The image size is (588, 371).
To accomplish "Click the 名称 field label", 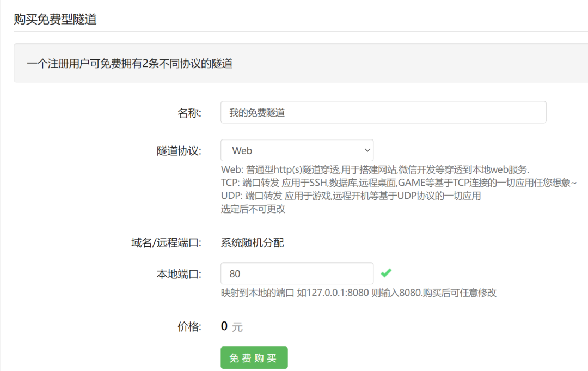I will 189,113.
